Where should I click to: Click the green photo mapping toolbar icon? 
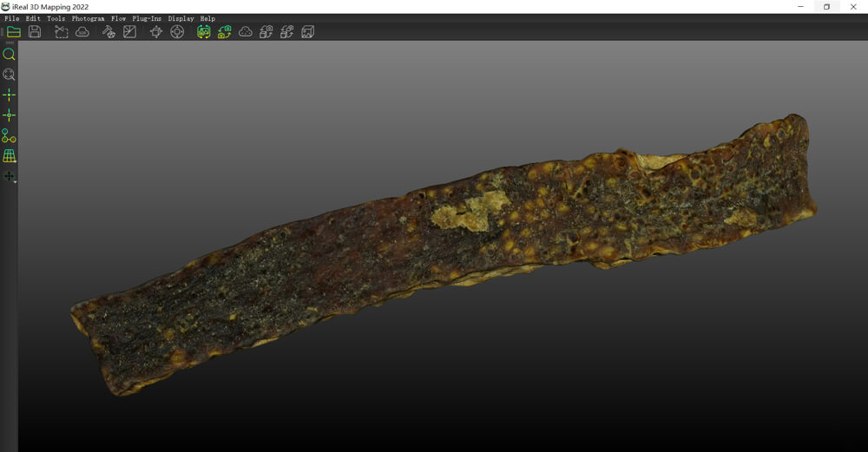tap(203, 32)
